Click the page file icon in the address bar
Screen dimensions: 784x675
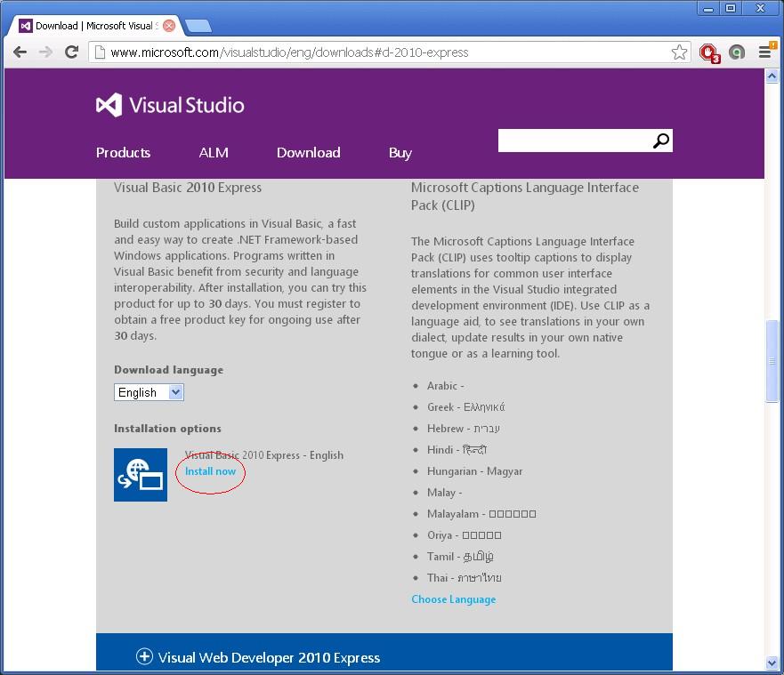[x=100, y=52]
